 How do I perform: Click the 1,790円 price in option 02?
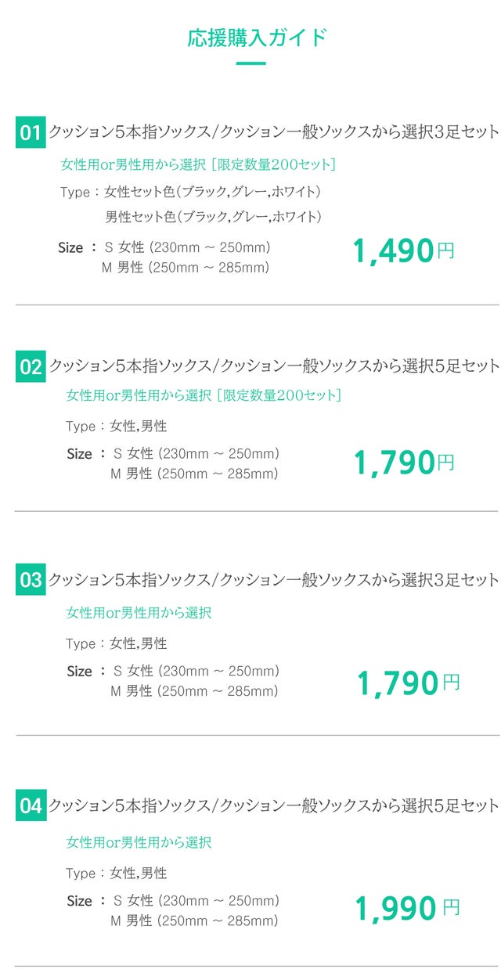404,463
